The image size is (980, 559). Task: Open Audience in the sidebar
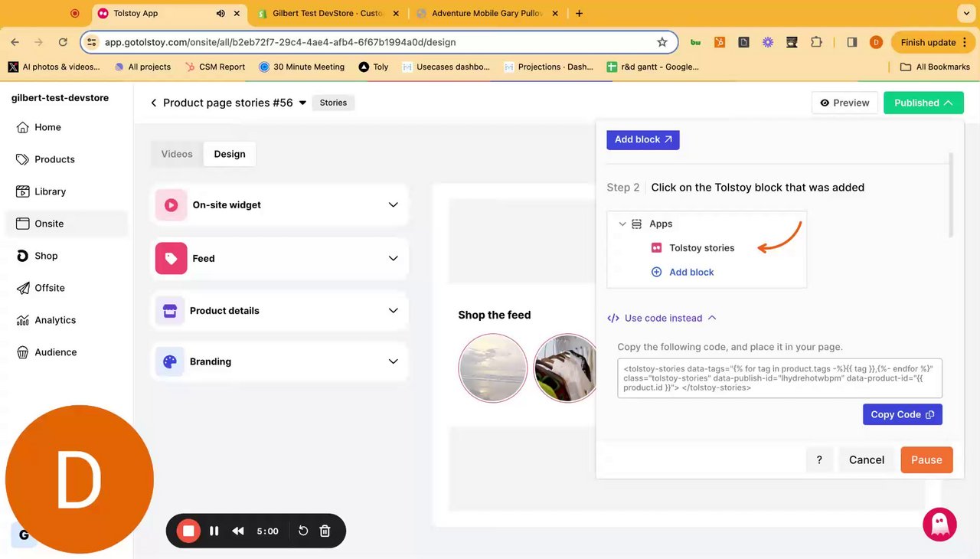pyautogui.click(x=67, y=352)
